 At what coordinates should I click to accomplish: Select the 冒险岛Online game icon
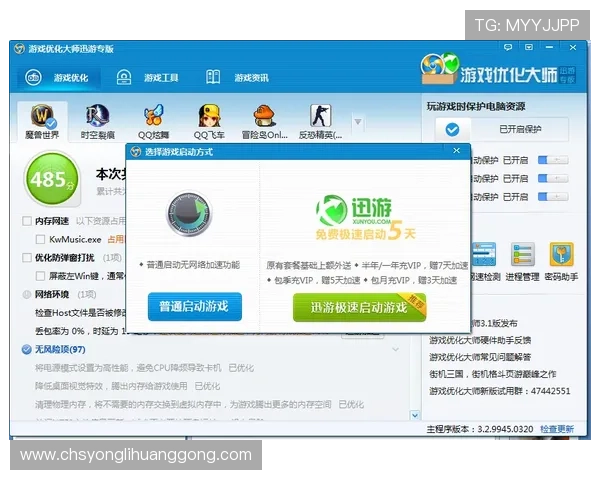pos(264,122)
